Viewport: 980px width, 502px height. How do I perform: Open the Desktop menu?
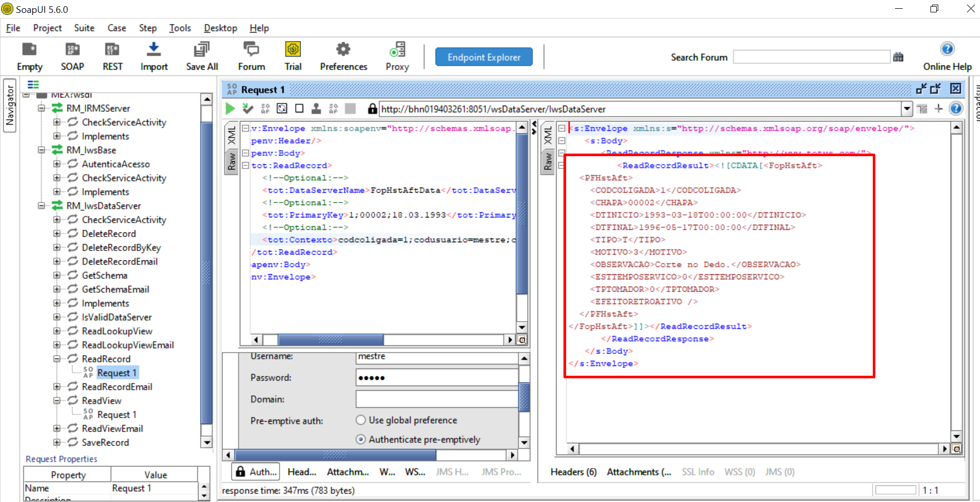pyautogui.click(x=220, y=28)
